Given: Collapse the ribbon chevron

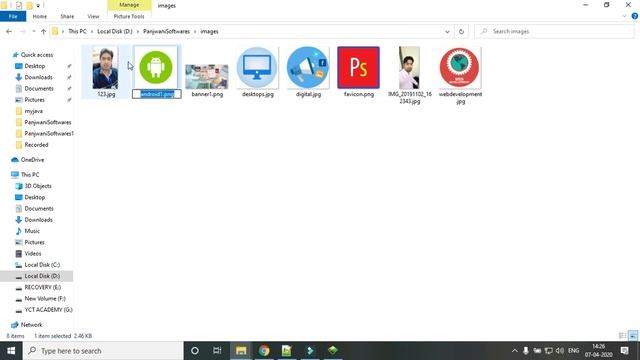Looking at the screenshot, I should 624,16.
